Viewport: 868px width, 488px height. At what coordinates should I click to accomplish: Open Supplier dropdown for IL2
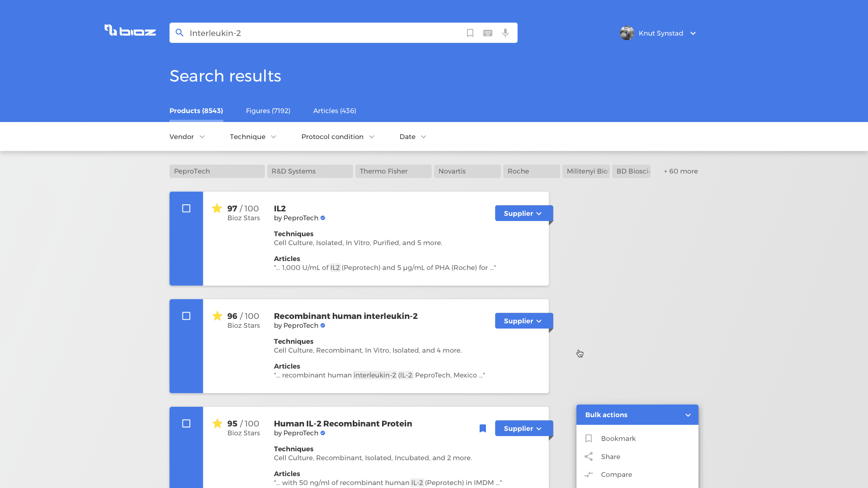click(522, 213)
